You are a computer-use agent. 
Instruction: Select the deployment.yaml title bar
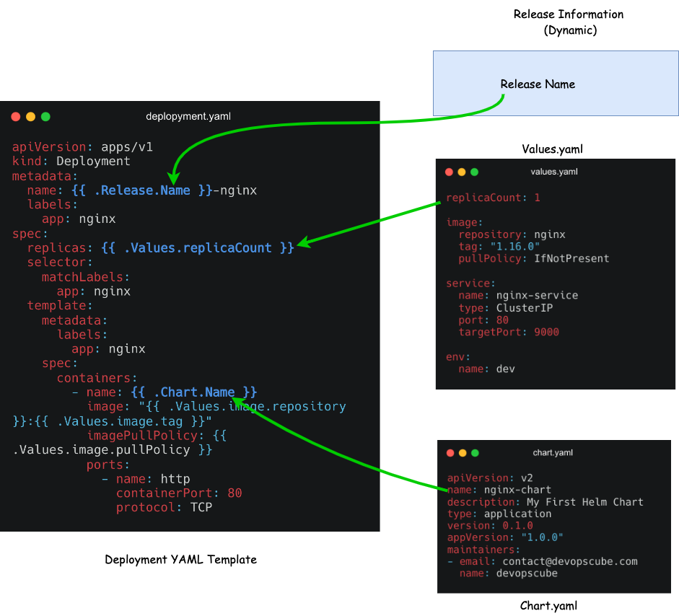click(188, 116)
